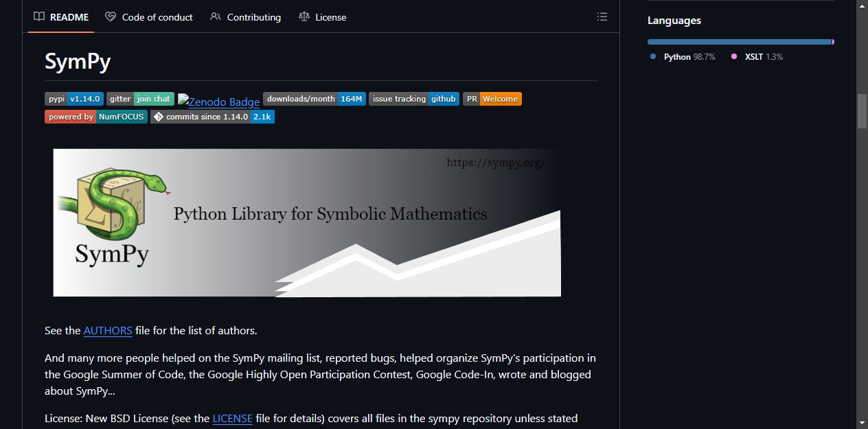Click the XSLT 1.3% language link
This screenshot has width=868, height=429.
click(757, 57)
